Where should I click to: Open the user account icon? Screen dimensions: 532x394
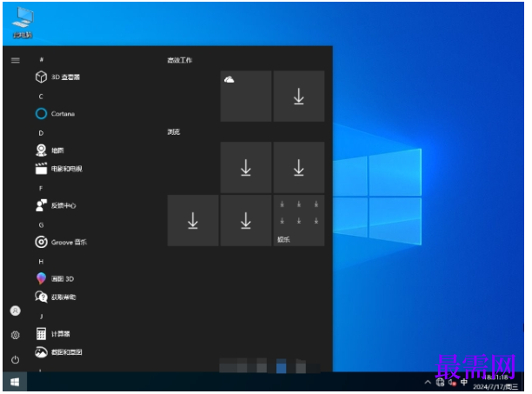tap(16, 311)
